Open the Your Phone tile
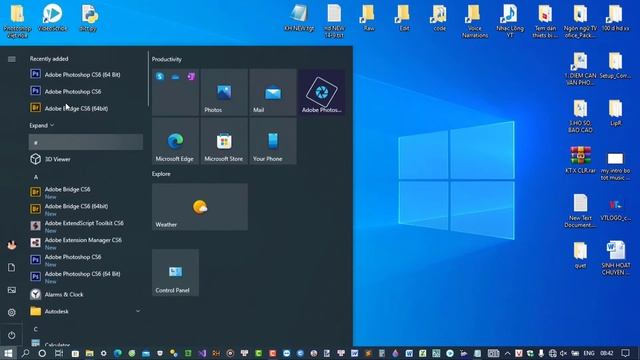The image size is (640, 360). click(273, 141)
